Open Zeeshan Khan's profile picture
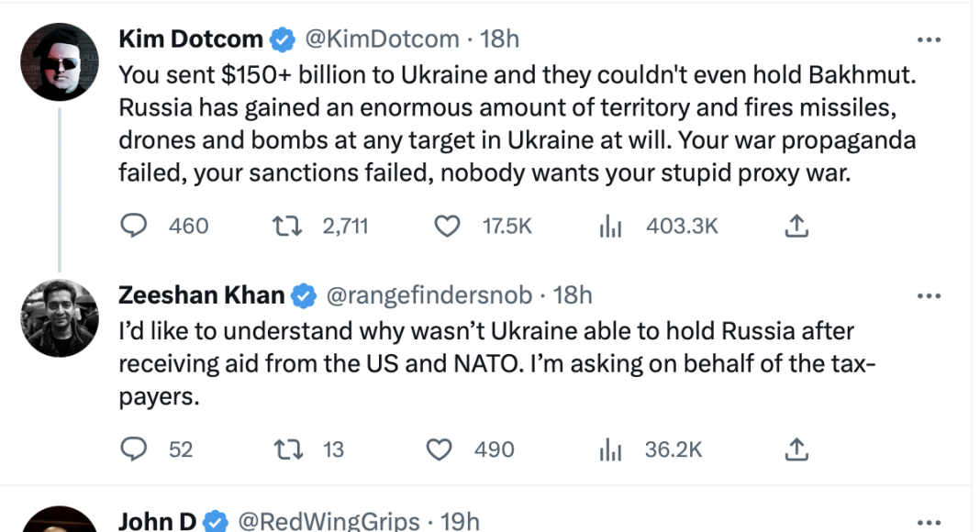 click(60, 317)
